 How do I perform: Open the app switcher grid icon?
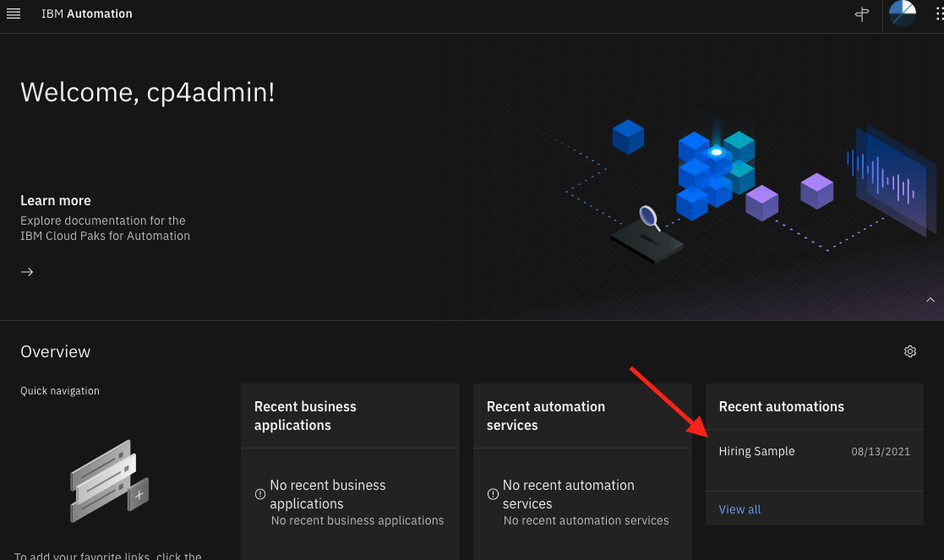click(939, 14)
